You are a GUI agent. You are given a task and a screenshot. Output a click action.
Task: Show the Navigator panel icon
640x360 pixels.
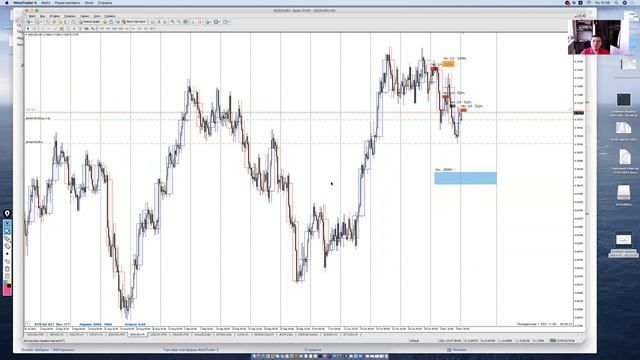coord(60,22)
